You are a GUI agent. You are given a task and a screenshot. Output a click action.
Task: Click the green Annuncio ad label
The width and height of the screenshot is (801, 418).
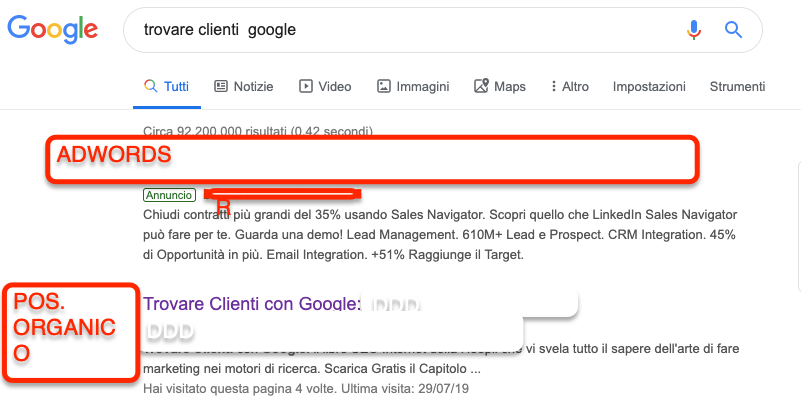point(169,195)
